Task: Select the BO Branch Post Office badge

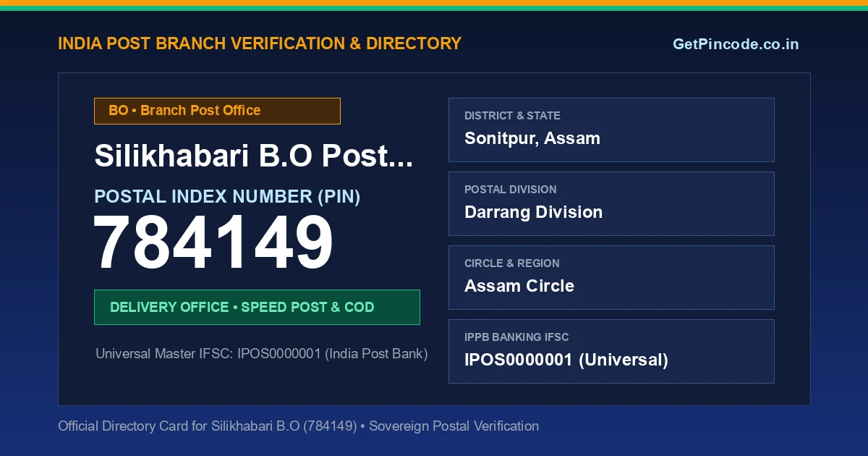Action: (x=217, y=111)
